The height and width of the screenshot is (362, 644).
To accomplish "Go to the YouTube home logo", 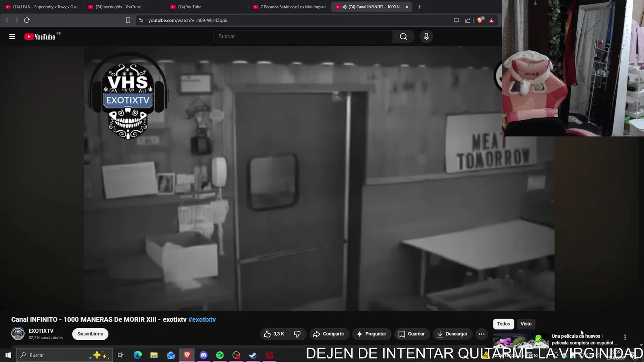I will (x=40, y=36).
